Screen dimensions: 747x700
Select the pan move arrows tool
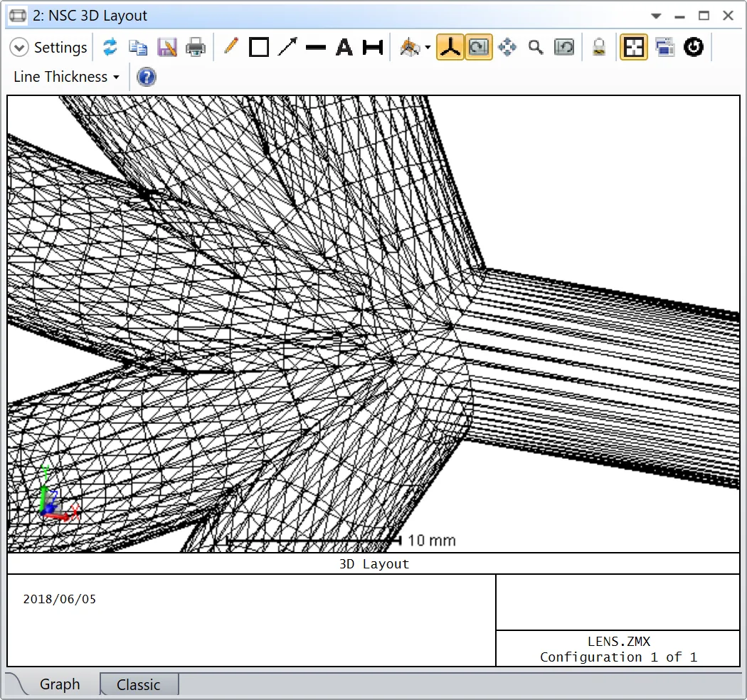(507, 47)
